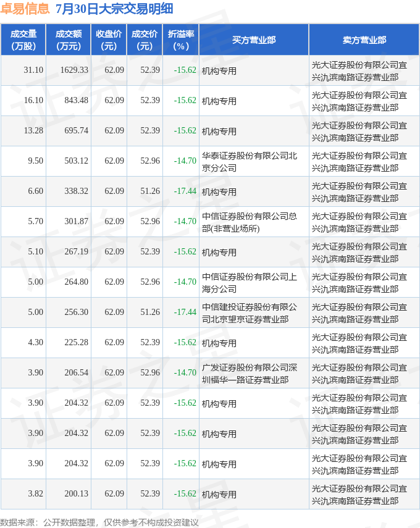Click the 买方营业部 column header
Image resolution: width=420 pixels, height=528 pixels.
pyautogui.click(x=254, y=40)
